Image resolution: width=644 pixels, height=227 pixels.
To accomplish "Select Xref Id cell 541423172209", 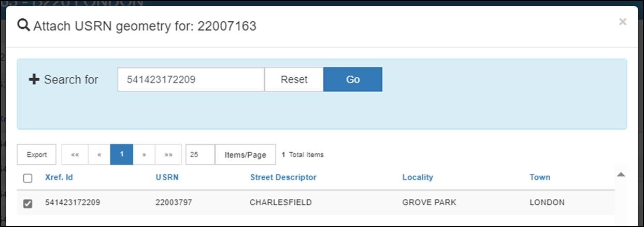I will click(x=73, y=202).
